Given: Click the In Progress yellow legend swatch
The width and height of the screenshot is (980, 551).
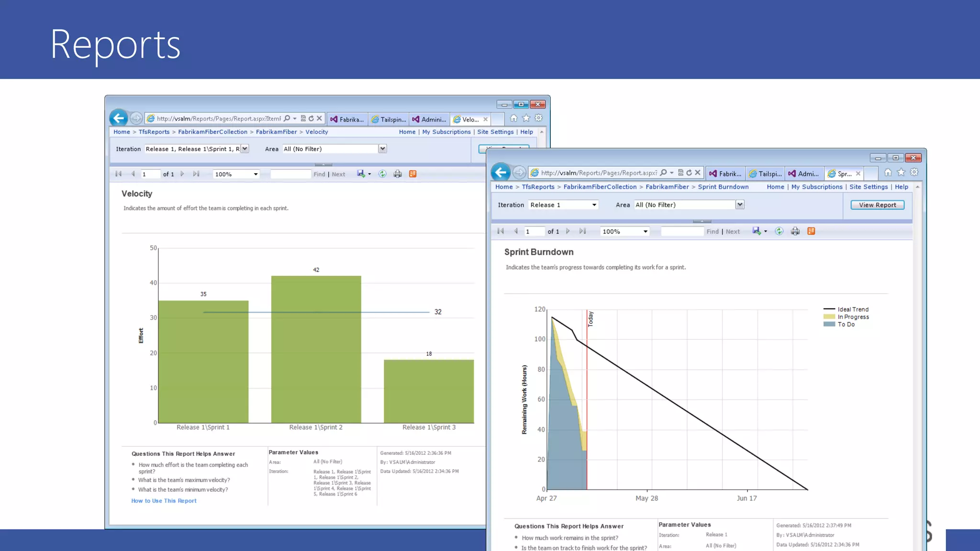Looking at the screenshot, I should coord(829,317).
